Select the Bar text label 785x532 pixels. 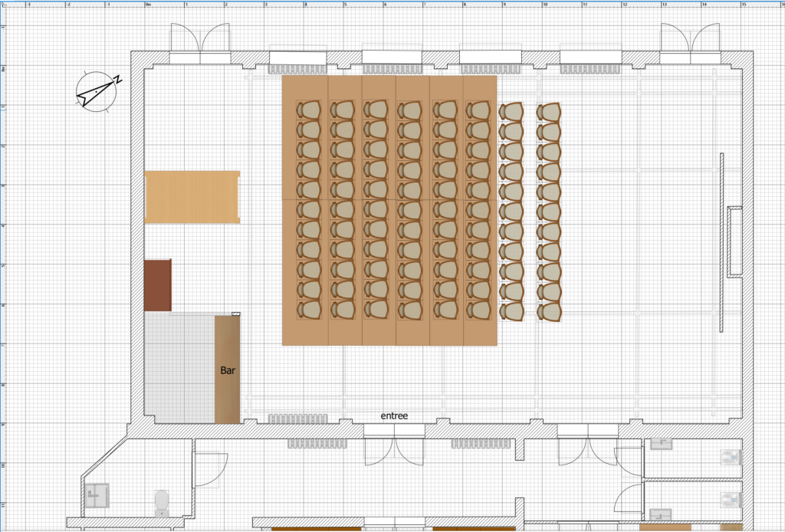(228, 370)
